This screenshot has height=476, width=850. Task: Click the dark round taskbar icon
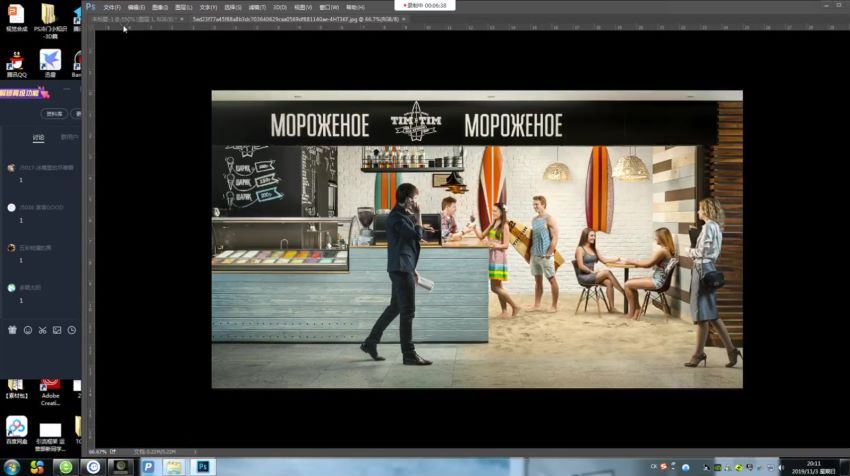click(120, 467)
